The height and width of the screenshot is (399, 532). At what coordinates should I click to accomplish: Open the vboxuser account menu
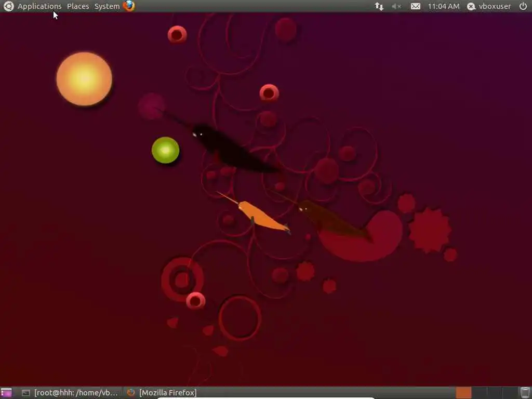[489, 6]
